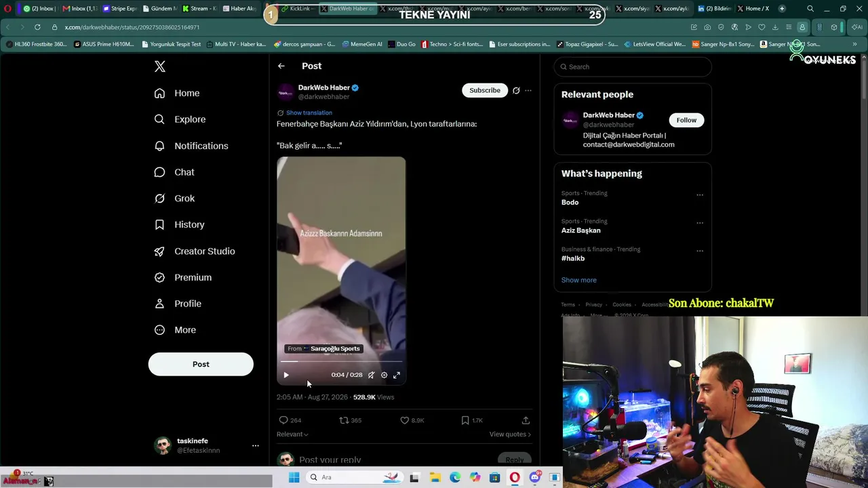868x488 pixels.
Task: Click the X Search box
Action: 633,66
